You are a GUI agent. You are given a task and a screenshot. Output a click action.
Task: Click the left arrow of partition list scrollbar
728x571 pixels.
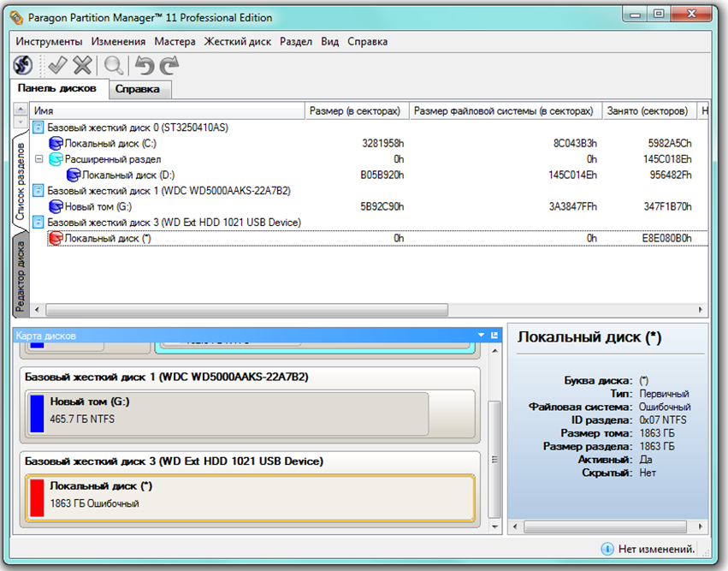(x=37, y=310)
